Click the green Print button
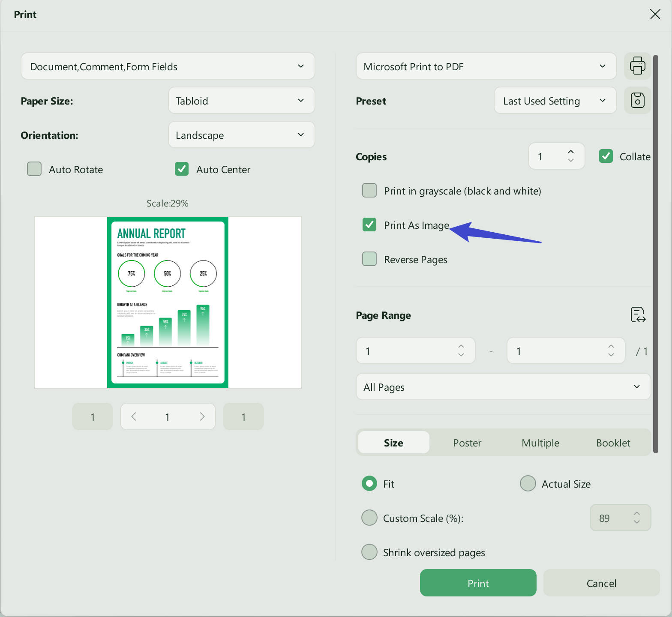672x617 pixels. point(478,583)
